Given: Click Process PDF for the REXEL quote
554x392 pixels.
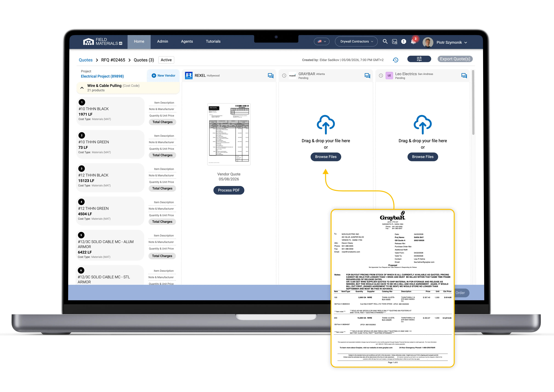Looking at the screenshot, I should coord(229,190).
